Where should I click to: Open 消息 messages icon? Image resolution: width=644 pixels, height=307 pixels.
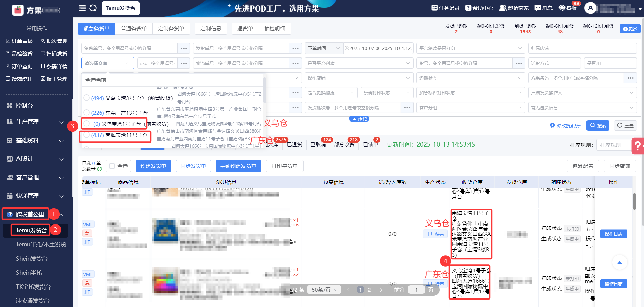543,8
